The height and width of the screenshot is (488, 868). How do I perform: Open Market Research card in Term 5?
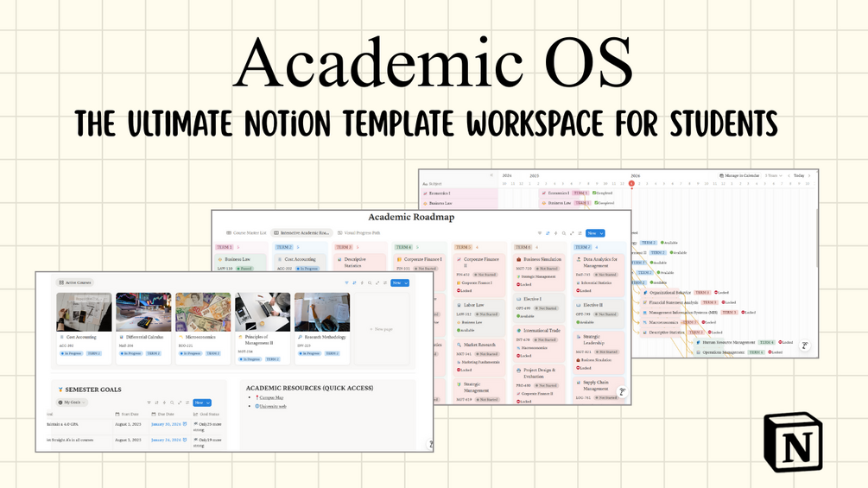(x=479, y=358)
